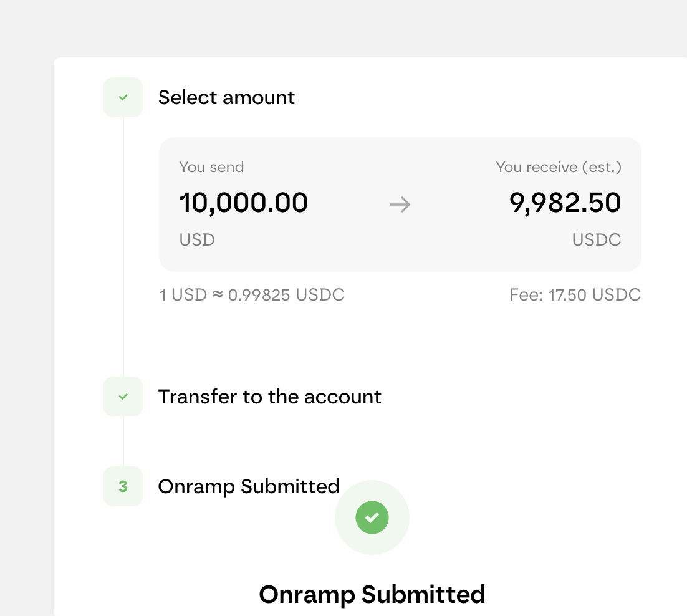Screen dimensions: 687x616
Task: Select the USD currency label under You send
Action: (196, 239)
